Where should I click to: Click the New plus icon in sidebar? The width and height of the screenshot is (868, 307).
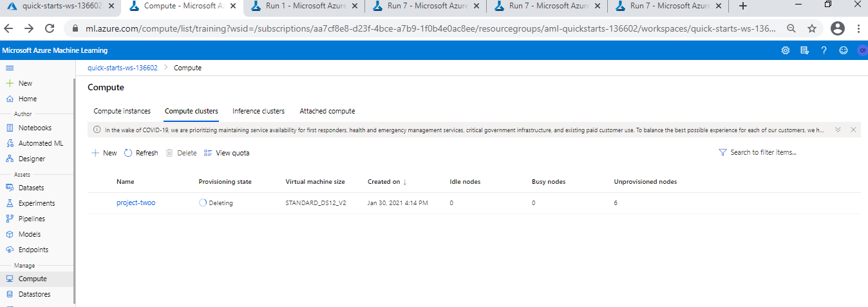click(x=10, y=83)
